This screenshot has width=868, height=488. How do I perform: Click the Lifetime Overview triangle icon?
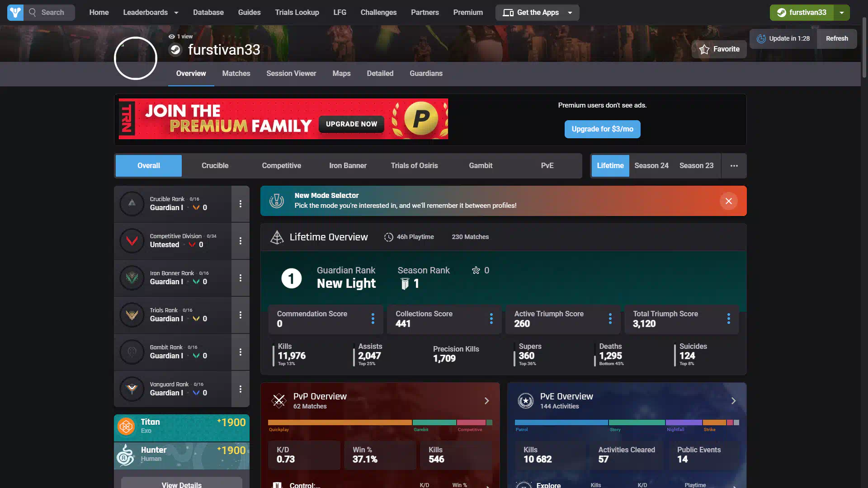pos(277,237)
